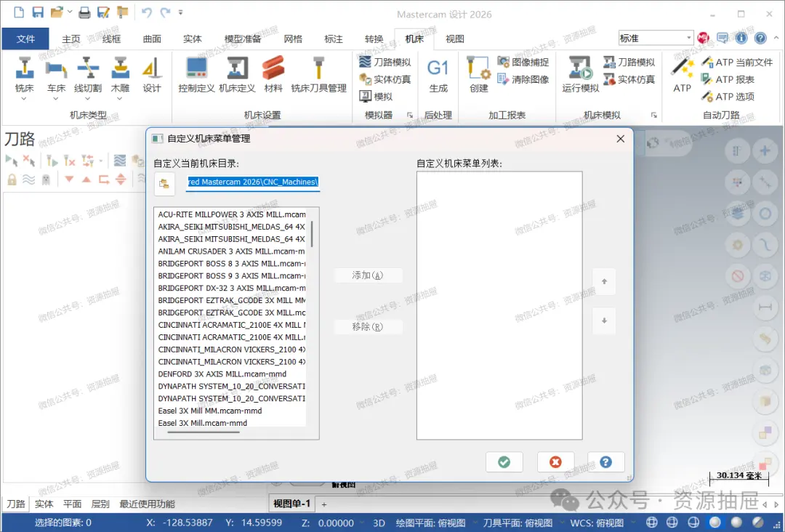
Task: Open the 标准 style combo box
Action: click(x=656, y=38)
